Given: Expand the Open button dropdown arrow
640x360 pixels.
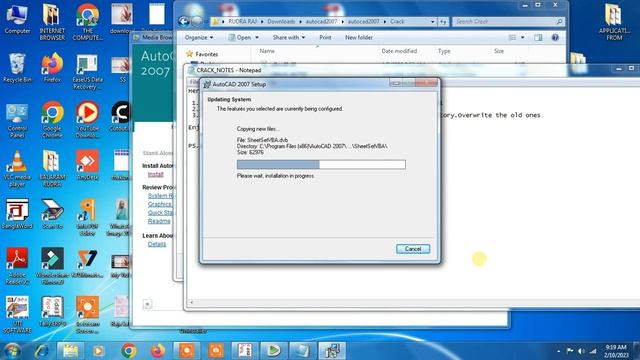Looking at the screenshot, I should pyautogui.click(x=257, y=38).
